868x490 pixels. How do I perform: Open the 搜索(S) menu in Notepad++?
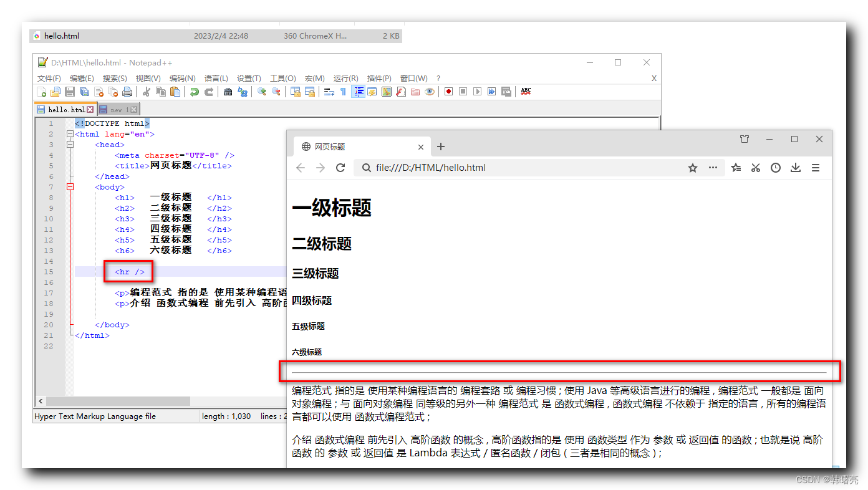pyautogui.click(x=115, y=78)
